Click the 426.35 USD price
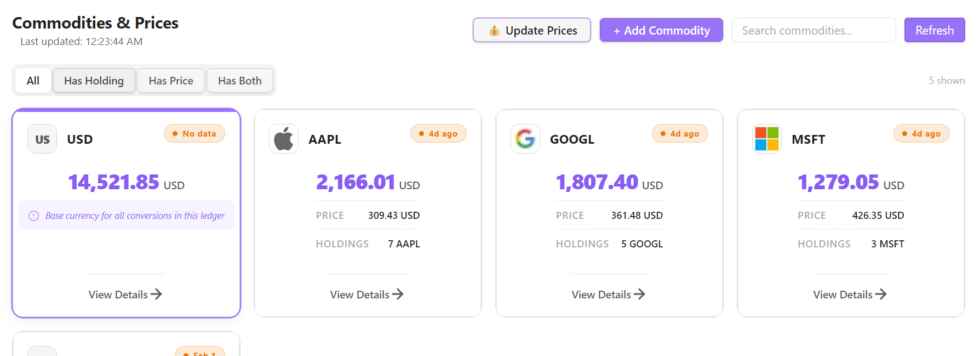 (878, 216)
